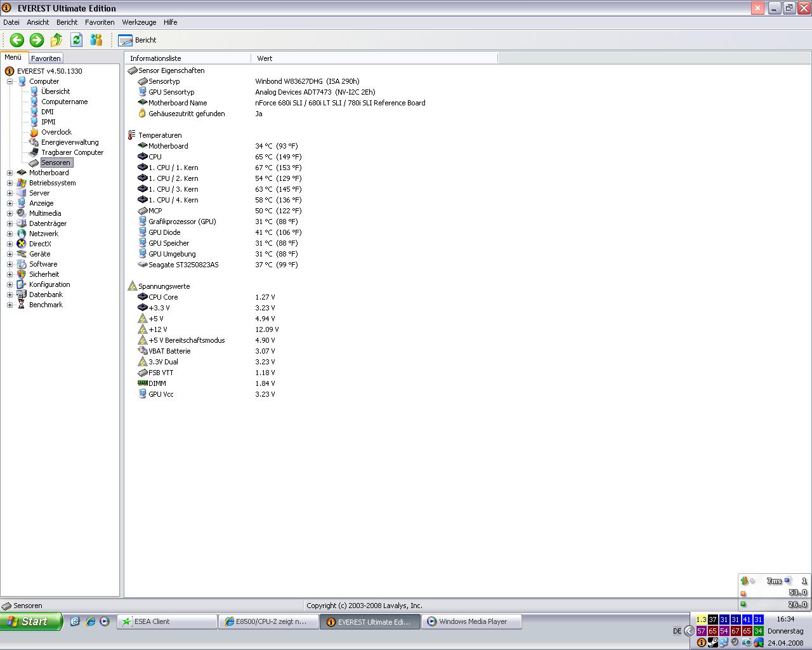The width and height of the screenshot is (812, 650).
Task: Click the yellow 1.3 voltage tray indicator
Action: click(x=701, y=620)
